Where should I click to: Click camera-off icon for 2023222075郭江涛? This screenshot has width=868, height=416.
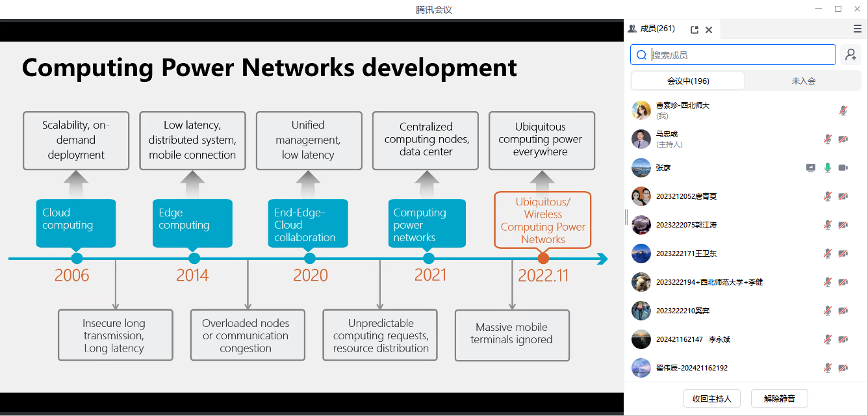click(843, 225)
